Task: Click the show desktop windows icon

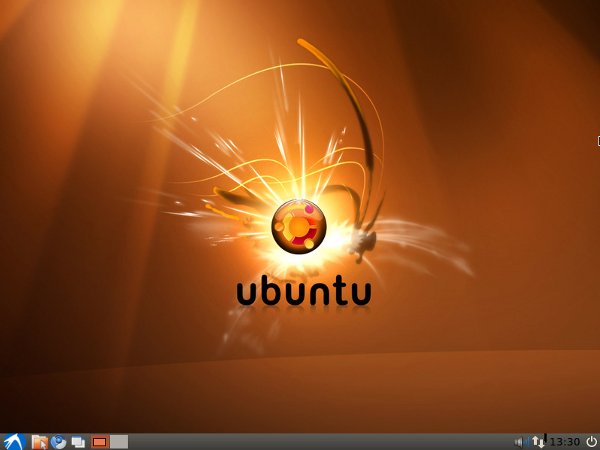Action: (78, 442)
